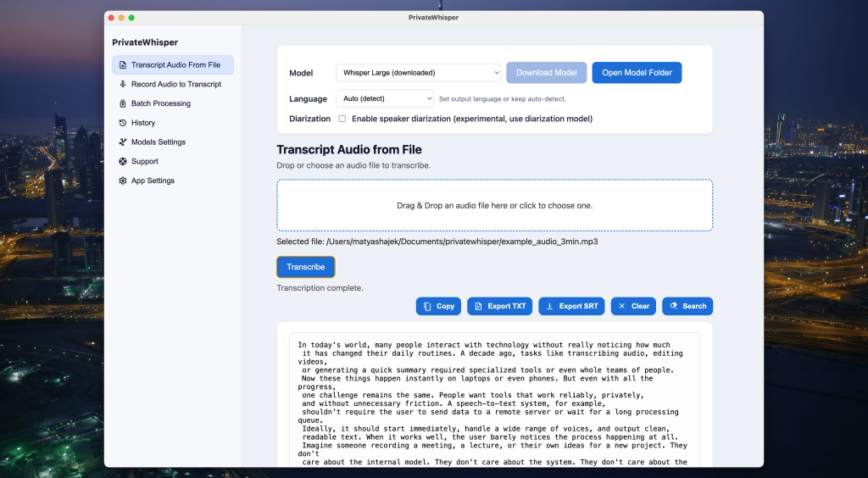Export subtitles using Export SRT
Viewport: 868px width, 478px height.
click(571, 306)
